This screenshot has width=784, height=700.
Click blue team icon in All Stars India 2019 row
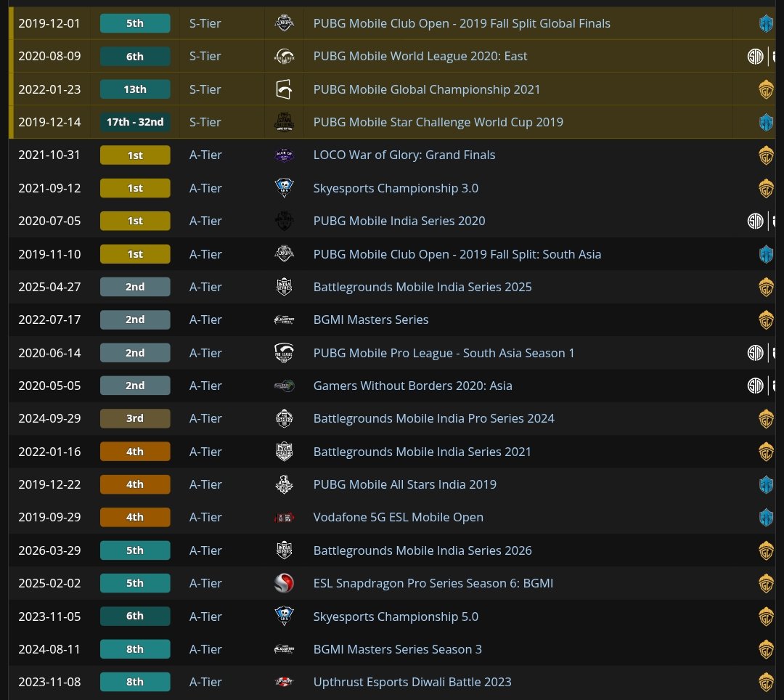click(x=766, y=484)
